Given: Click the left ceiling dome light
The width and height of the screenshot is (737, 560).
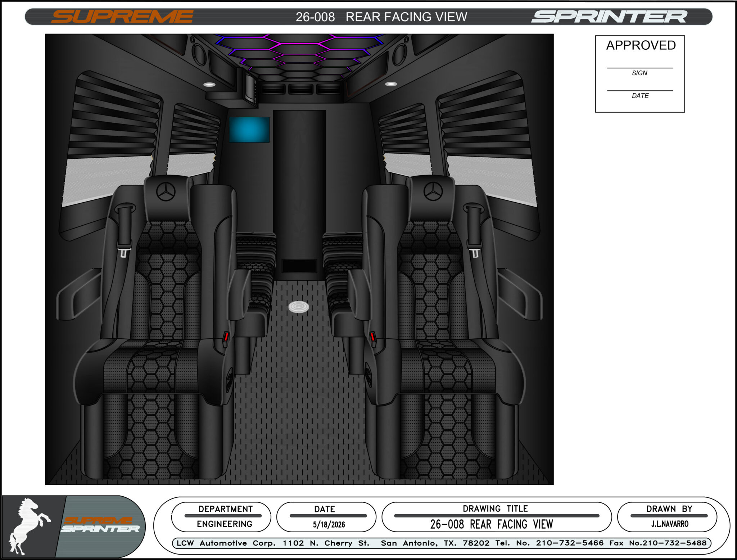Looking at the screenshot, I should coord(209,85).
